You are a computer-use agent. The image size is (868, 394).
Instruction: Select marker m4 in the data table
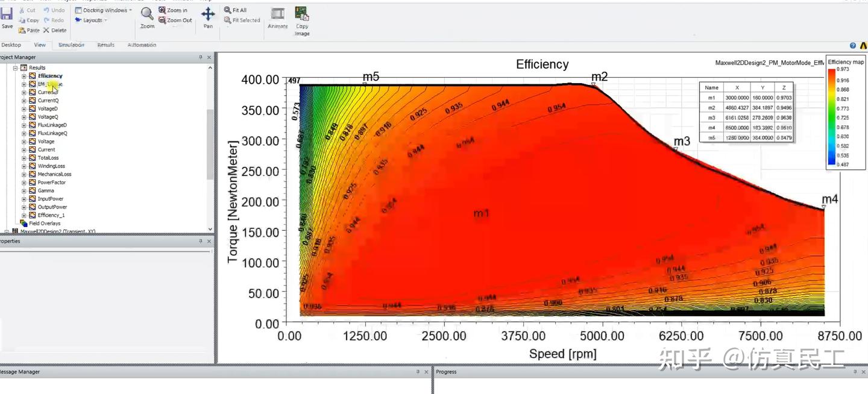[711, 128]
